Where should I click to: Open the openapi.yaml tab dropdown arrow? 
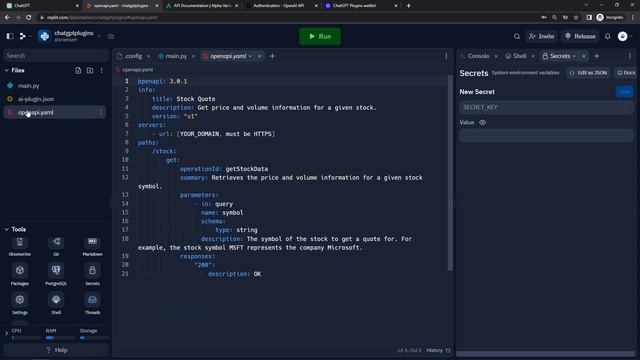(x=250, y=56)
